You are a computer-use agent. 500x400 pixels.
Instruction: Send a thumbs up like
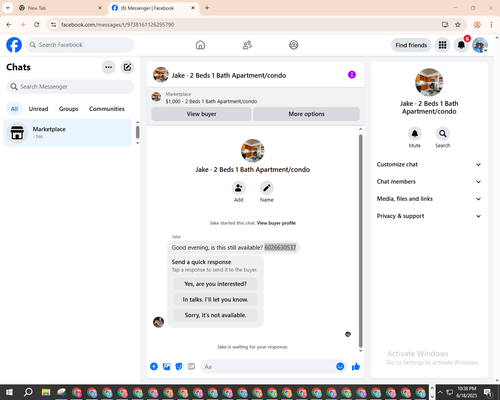pyautogui.click(x=356, y=367)
